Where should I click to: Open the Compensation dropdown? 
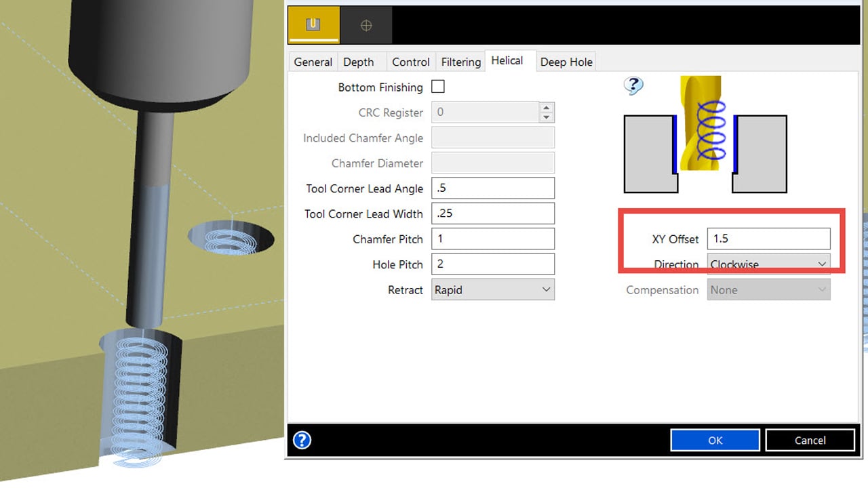(x=768, y=289)
